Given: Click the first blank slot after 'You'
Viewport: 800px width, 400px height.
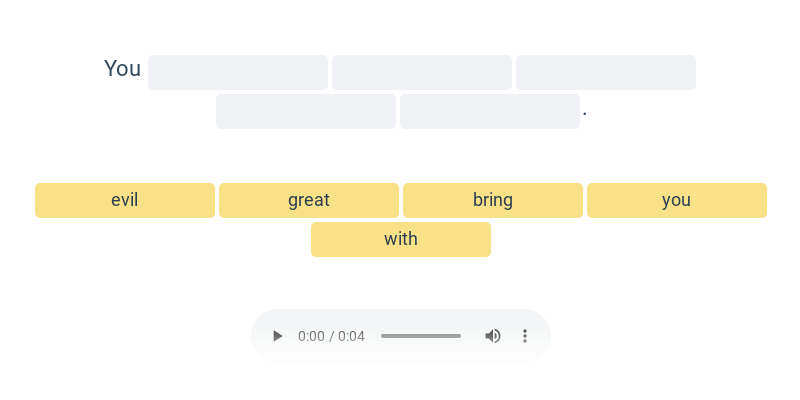Looking at the screenshot, I should pos(238,72).
